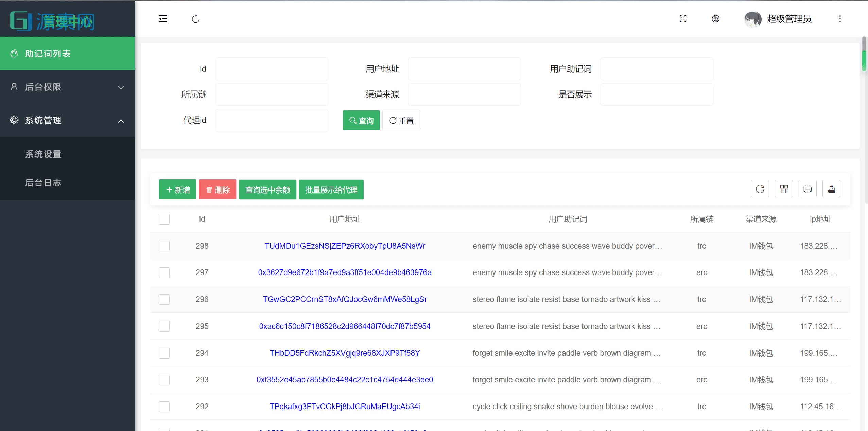868x431 pixels.
Task: Print the table using the printer icon
Action: [x=808, y=188]
